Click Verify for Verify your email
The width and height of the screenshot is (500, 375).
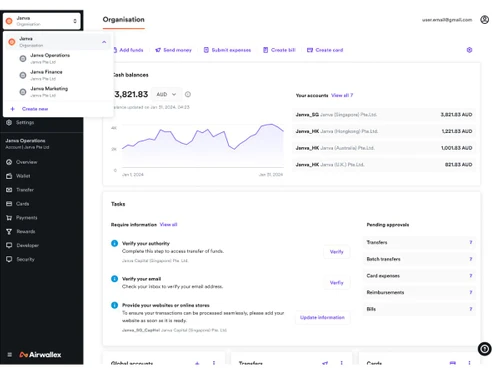point(337,283)
